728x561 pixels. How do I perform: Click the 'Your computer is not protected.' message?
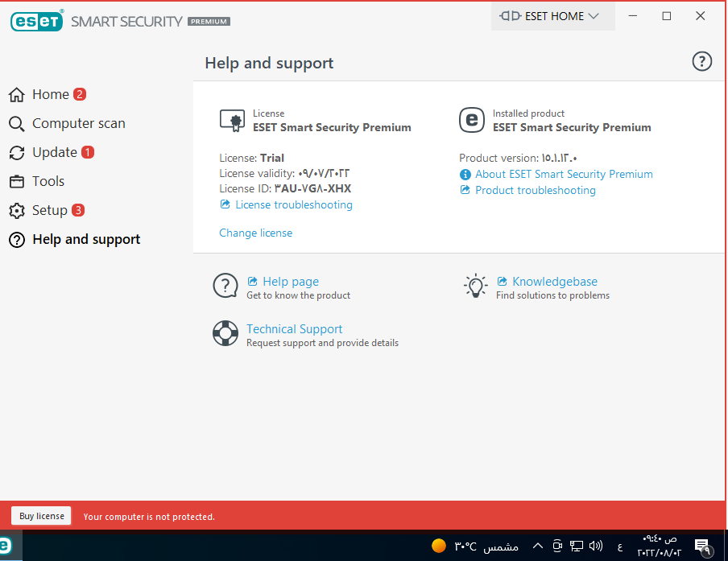pos(149,517)
